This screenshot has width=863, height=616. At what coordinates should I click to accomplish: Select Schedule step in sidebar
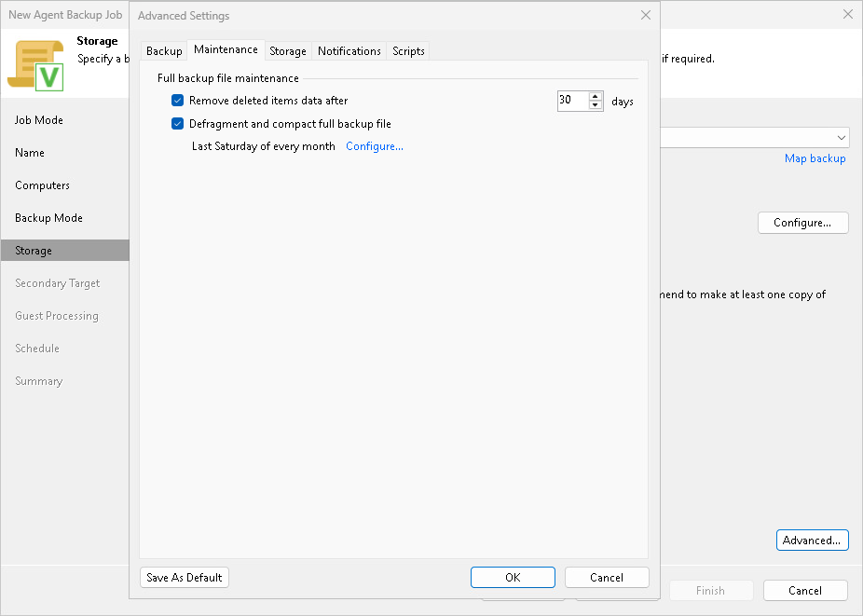(37, 348)
